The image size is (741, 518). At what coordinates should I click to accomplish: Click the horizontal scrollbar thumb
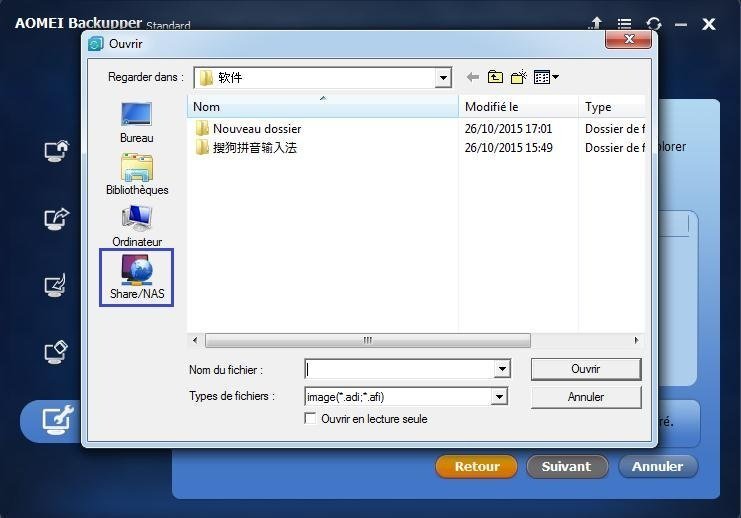(x=368, y=340)
